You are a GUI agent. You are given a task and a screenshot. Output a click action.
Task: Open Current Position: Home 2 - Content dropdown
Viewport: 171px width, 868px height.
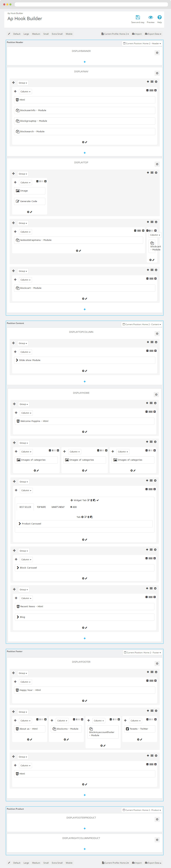tap(142, 324)
